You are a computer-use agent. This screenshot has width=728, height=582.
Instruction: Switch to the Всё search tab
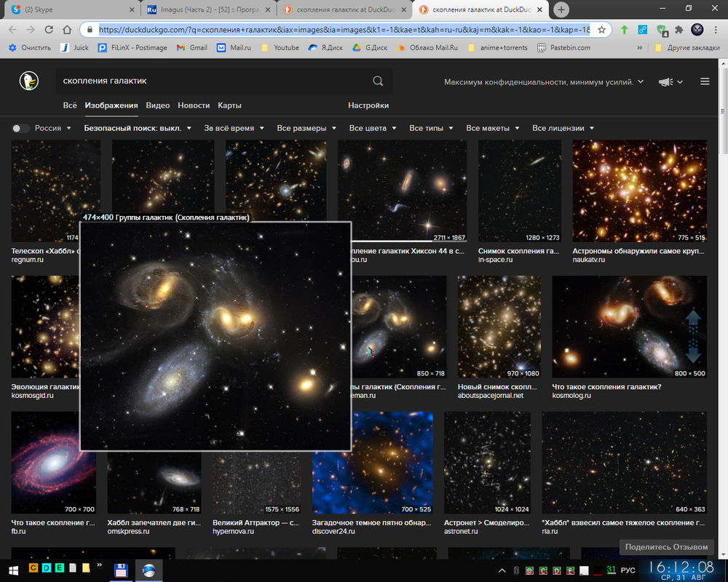(x=70, y=105)
